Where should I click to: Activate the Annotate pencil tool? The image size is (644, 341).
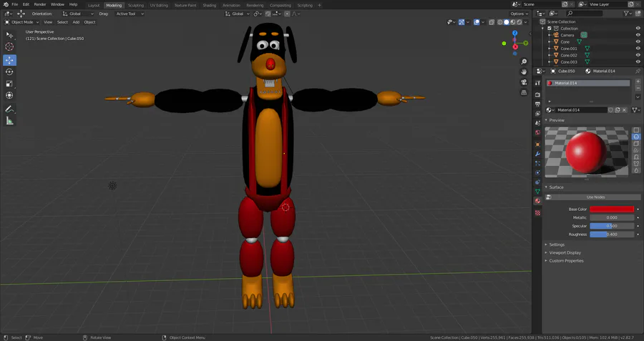[9, 109]
